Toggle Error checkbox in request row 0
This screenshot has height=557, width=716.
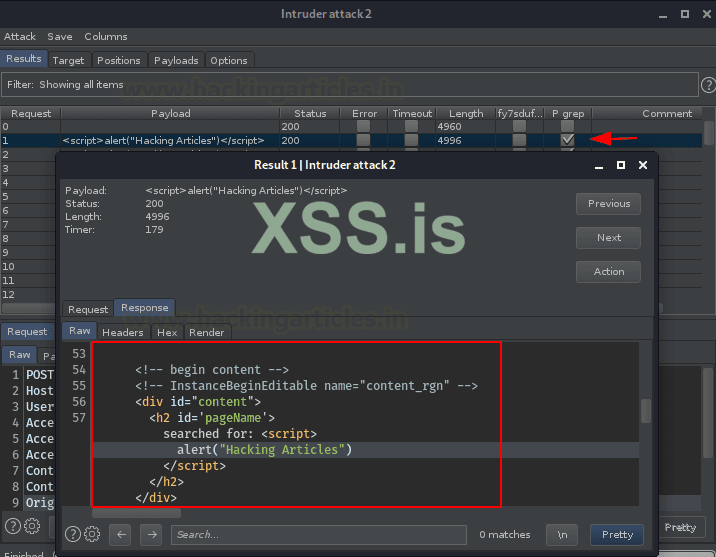click(363, 126)
